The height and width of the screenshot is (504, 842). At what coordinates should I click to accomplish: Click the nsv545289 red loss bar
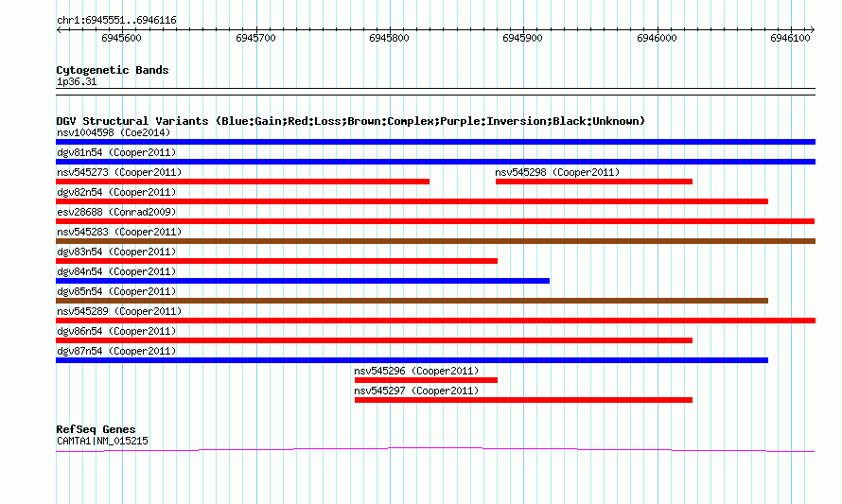pyautogui.click(x=435, y=321)
